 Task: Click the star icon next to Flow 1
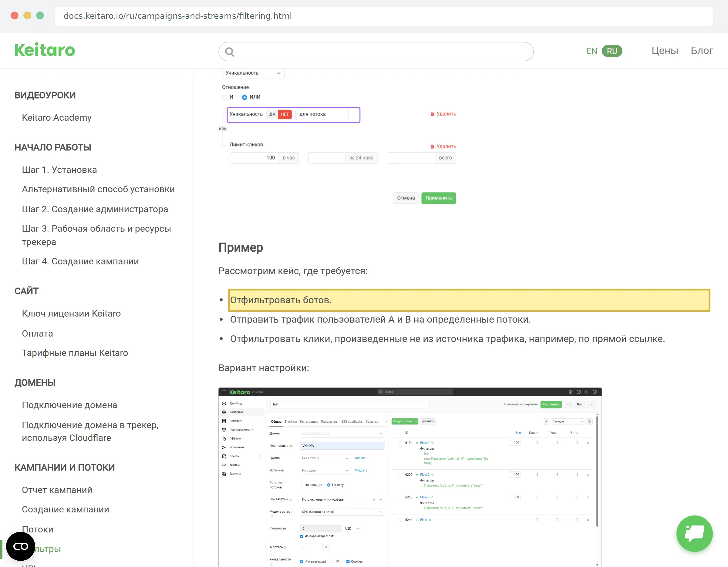432,443
